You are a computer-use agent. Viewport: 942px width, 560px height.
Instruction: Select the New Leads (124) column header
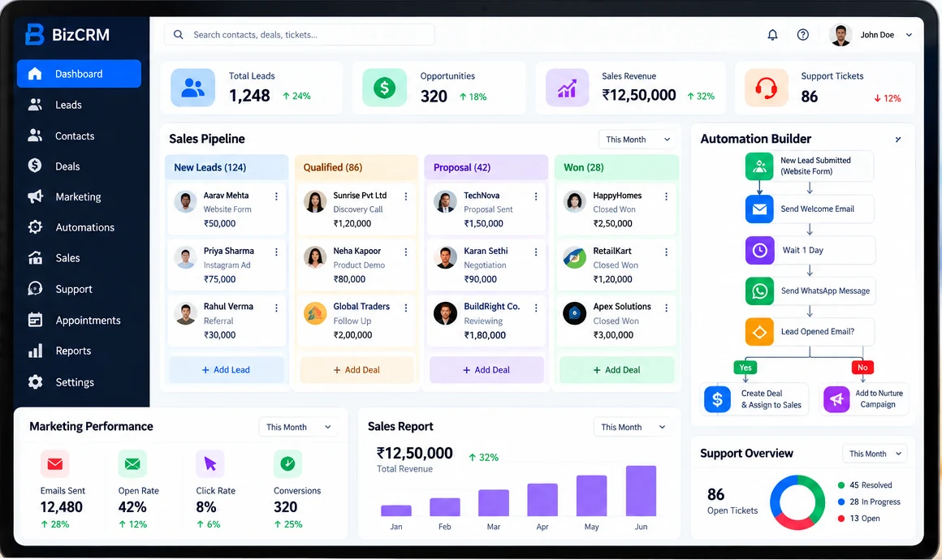pos(227,167)
